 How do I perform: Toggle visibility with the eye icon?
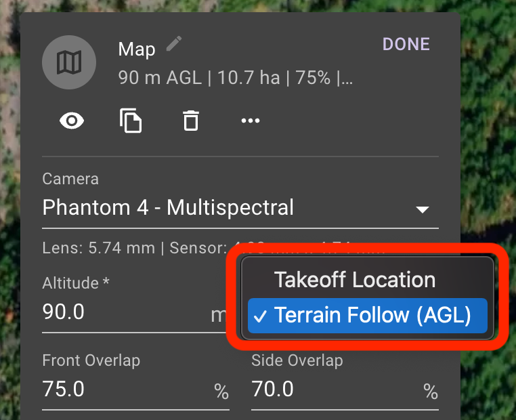(72, 121)
